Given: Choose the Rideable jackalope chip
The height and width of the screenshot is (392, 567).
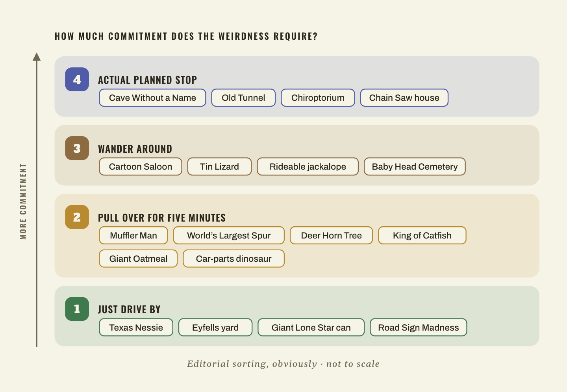Looking at the screenshot, I should point(308,166).
